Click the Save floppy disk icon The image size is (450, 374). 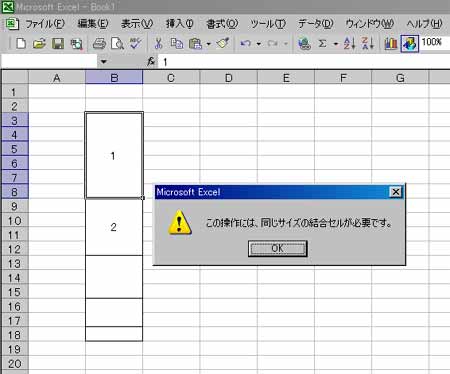[x=58, y=43]
